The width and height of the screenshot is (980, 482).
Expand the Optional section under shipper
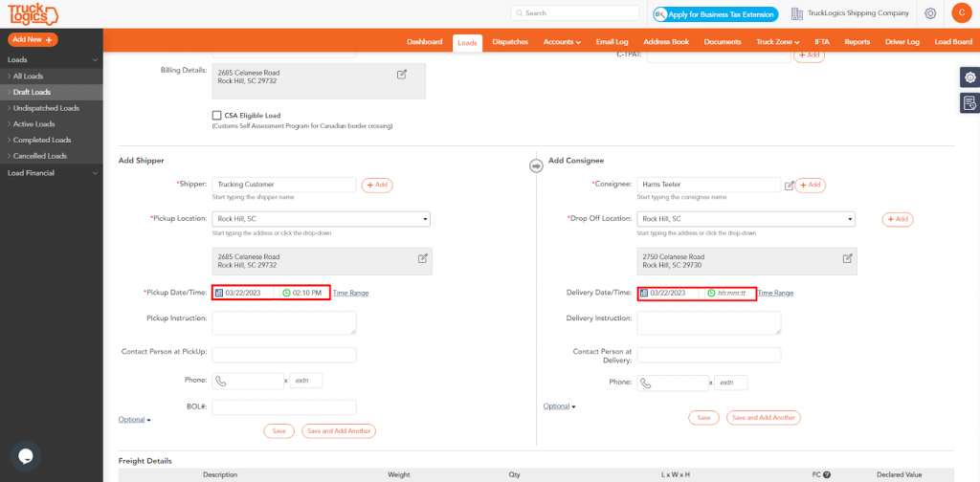[x=134, y=420]
